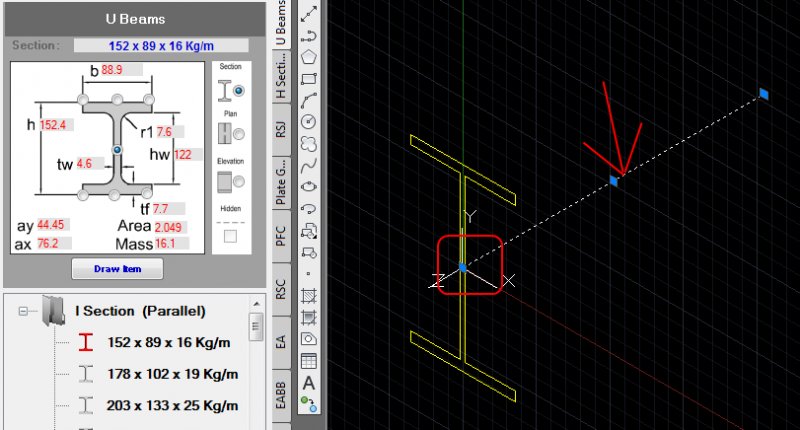This screenshot has height=430, width=800.
Task: Click the h value field 152.4
Action: point(56,125)
